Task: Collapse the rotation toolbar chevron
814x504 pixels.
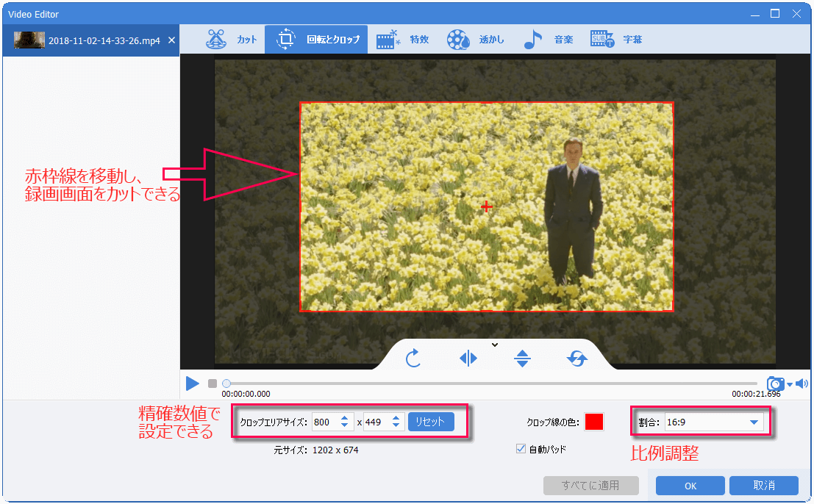Action: pyautogui.click(x=495, y=345)
